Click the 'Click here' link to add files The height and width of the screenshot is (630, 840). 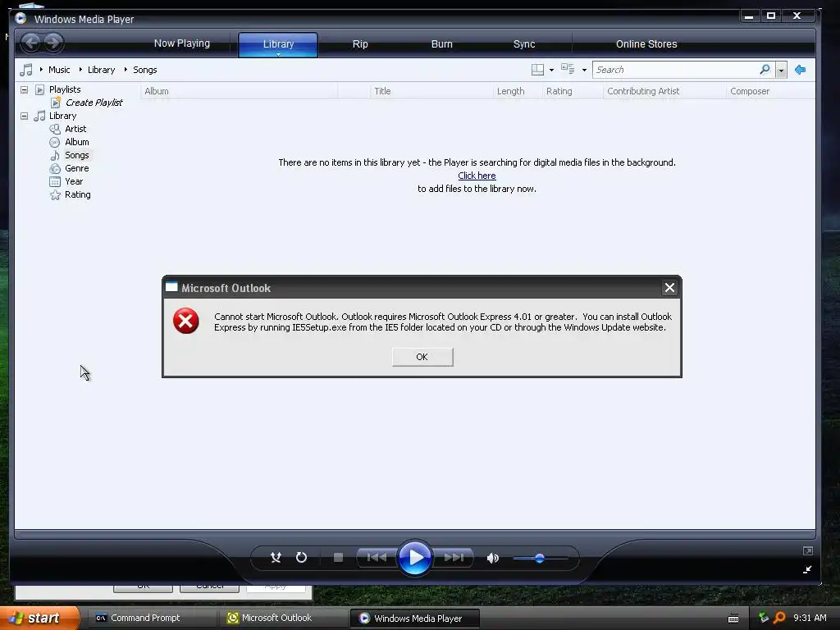point(477,176)
